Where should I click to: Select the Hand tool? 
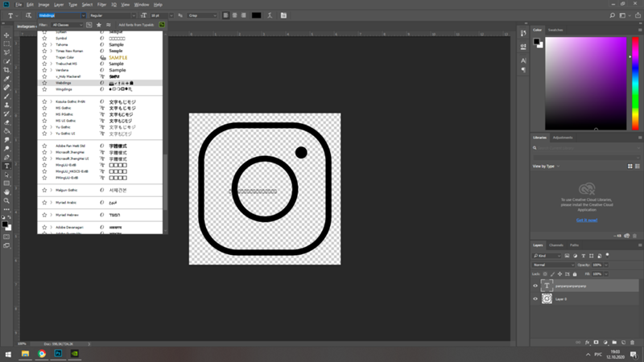point(6,192)
